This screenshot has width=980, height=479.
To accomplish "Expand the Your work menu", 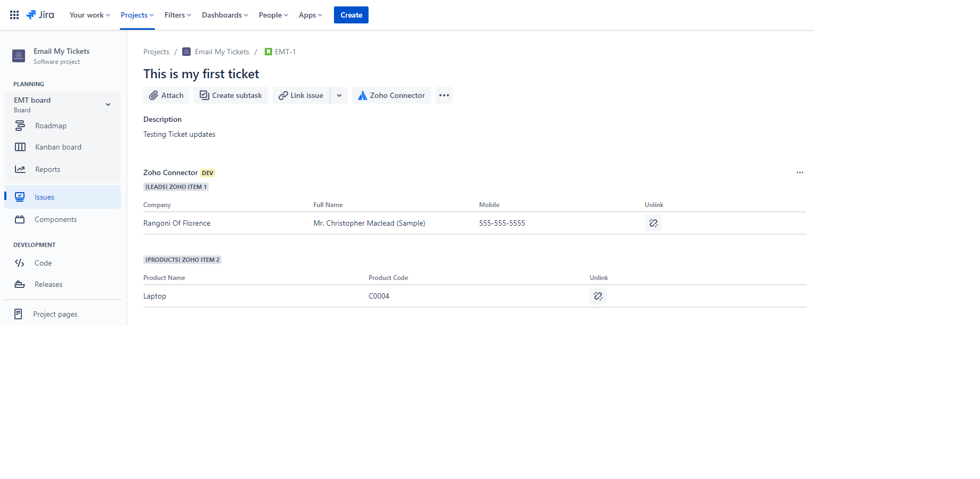I will click(90, 15).
